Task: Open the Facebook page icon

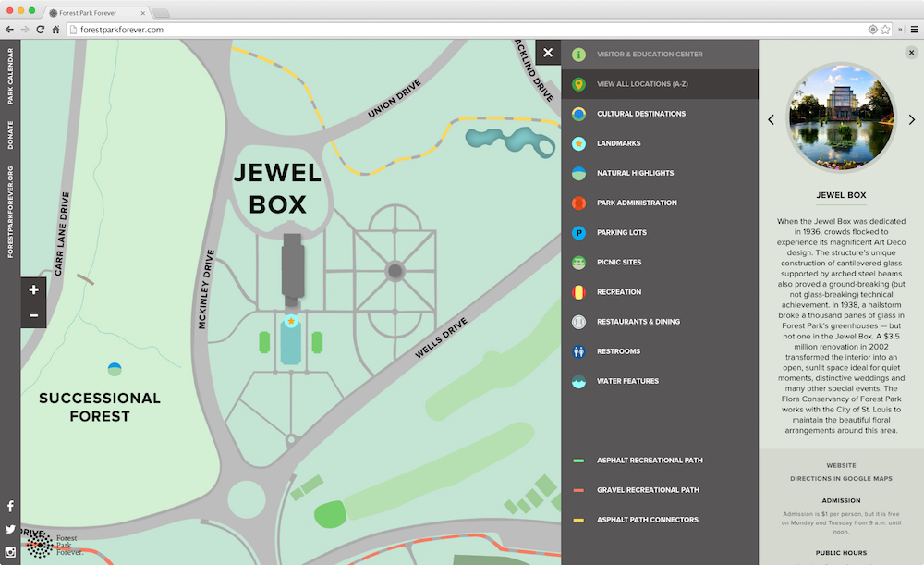Action: pos(10,506)
